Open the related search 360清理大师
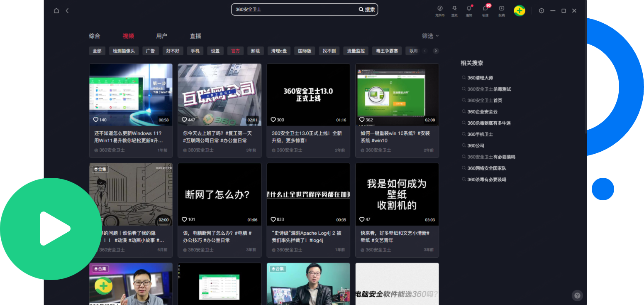This screenshot has width=644, height=305. click(x=480, y=78)
